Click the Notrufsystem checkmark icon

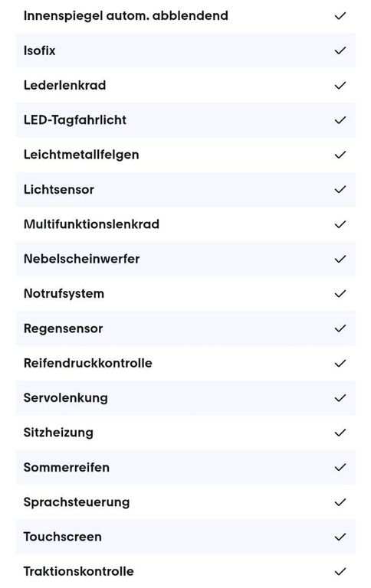340,294
